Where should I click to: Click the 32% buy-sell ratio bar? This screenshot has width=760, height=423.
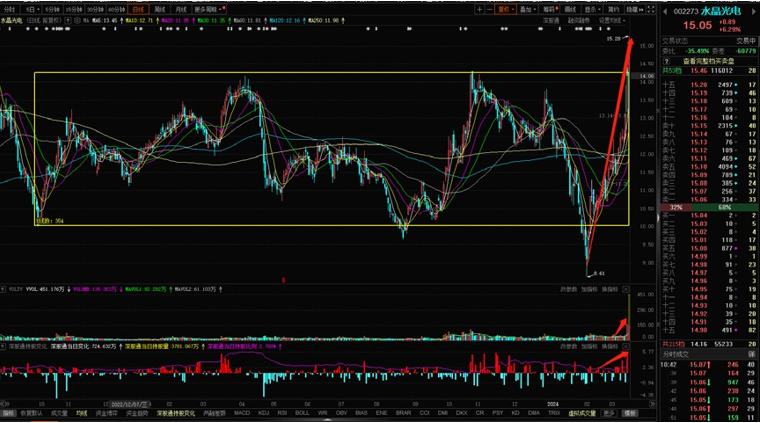pyautogui.click(x=676, y=207)
